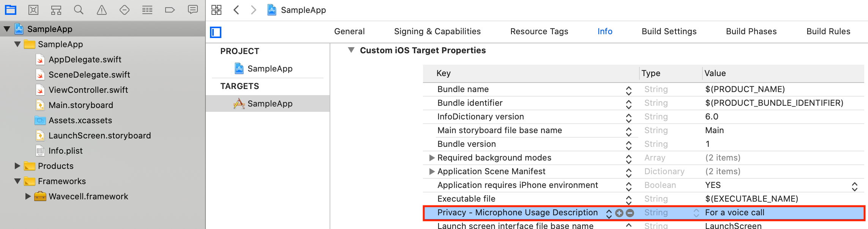Open key stepper for Bundle identifier

[x=629, y=104]
